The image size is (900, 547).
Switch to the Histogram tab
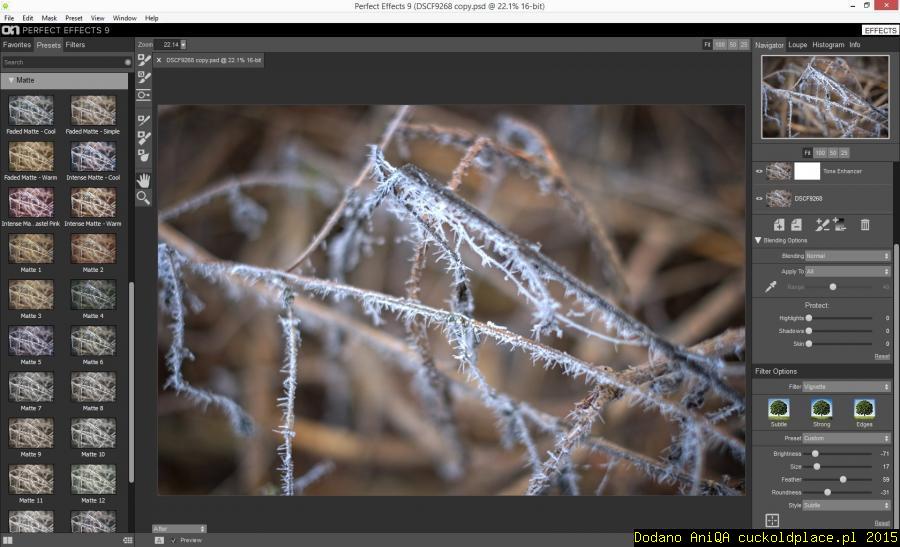[x=828, y=45]
